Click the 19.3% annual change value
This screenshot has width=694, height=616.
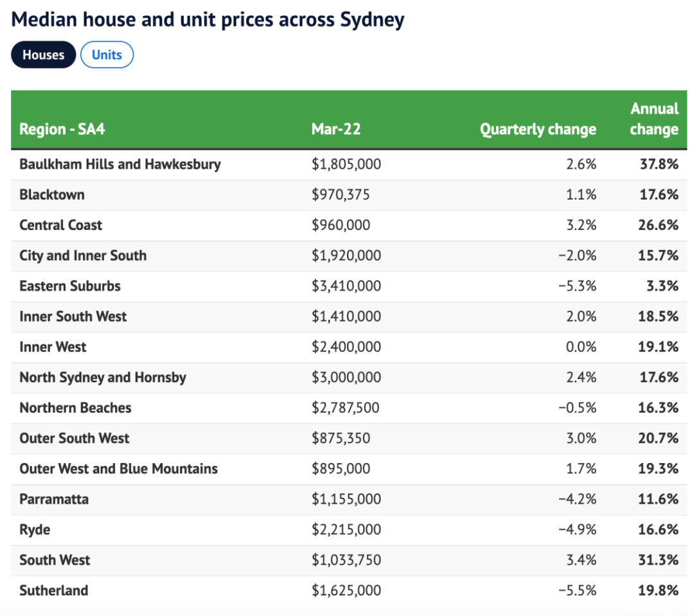(658, 469)
